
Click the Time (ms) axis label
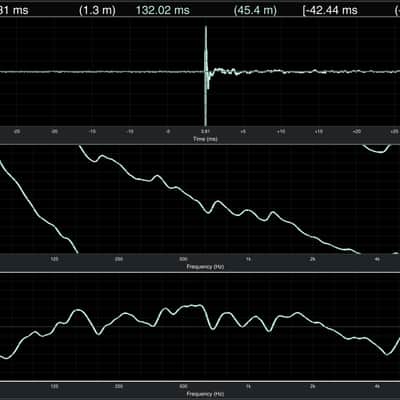[205, 139]
